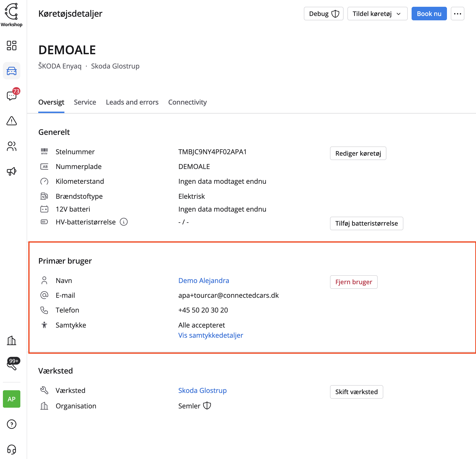The height and width of the screenshot is (459, 476).
Task: Open the help question mark icon
Action: tap(11, 424)
